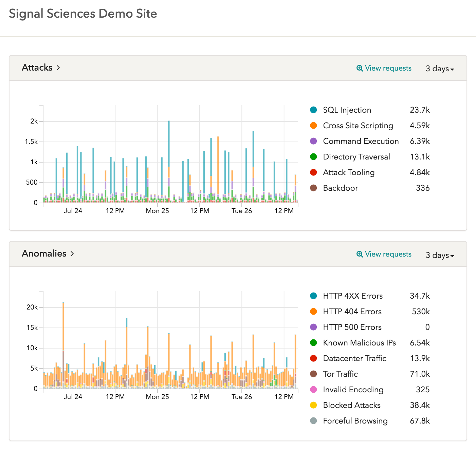
Task: Toggle the Known Malicious IPs signal visibility
Action: tap(314, 343)
